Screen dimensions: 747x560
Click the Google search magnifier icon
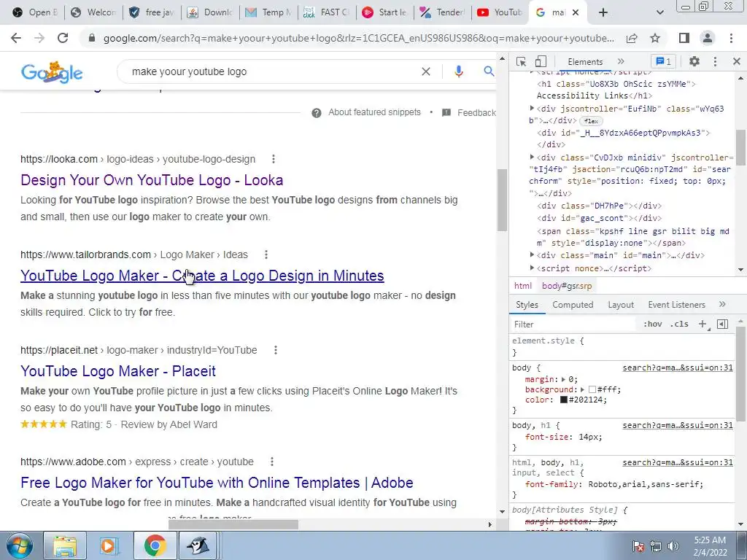[489, 71]
